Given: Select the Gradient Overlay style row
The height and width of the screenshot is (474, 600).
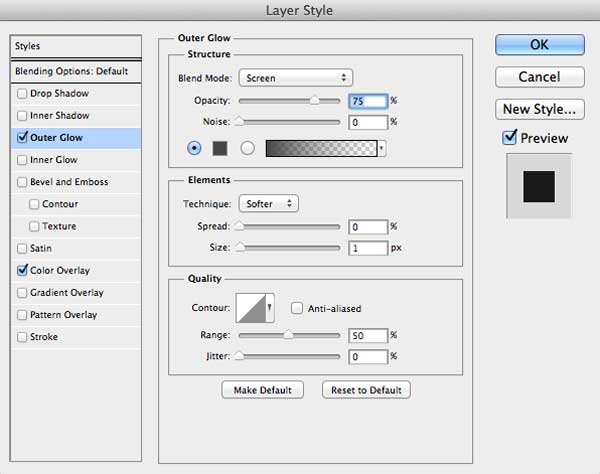Looking at the screenshot, I should pos(76,293).
